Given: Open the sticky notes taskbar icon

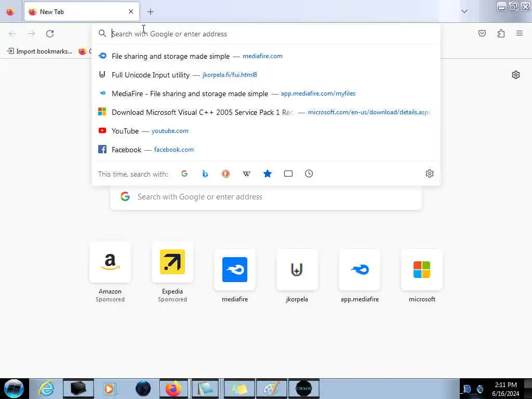Looking at the screenshot, I should 239,389.
